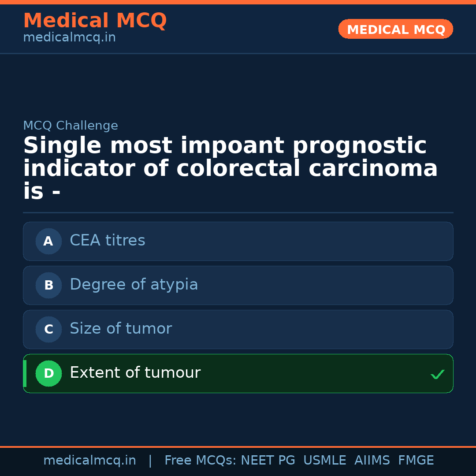The width and height of the screenshot is (476, 476).
Task: Click the green D circle icon
Action: click(x=48, y=373)
